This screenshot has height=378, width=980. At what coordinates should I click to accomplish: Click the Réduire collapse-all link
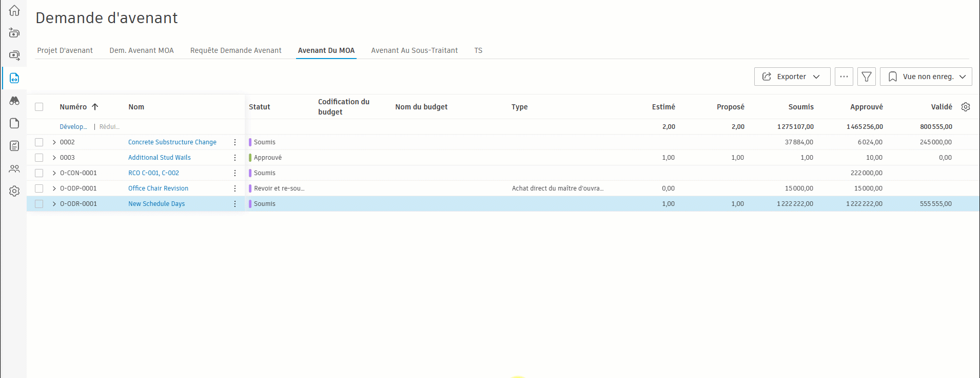point(109,127)
